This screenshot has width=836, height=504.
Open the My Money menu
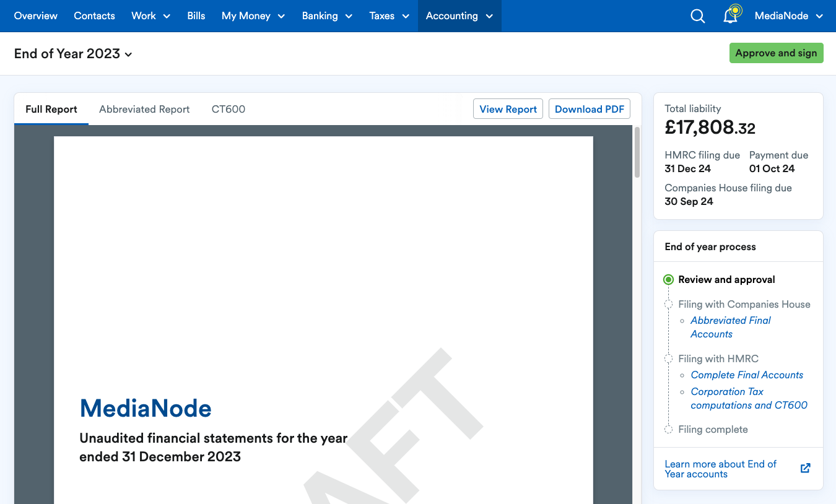(x=253, y=16)
